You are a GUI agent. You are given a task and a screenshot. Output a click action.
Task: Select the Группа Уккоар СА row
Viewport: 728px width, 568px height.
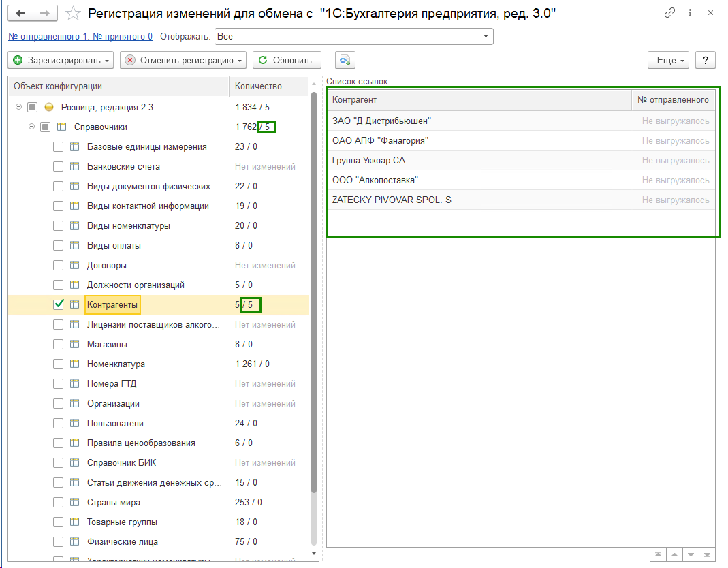pyautogui.click(x=521, y=160)
